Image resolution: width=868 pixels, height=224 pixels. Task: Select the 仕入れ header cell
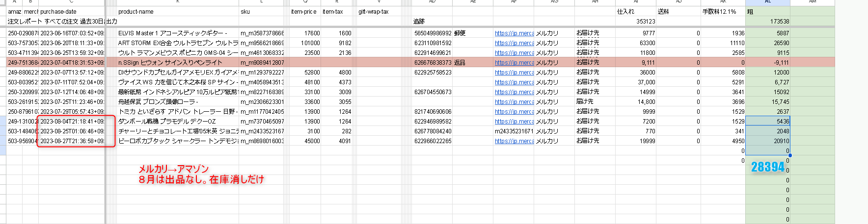(636, 11)
